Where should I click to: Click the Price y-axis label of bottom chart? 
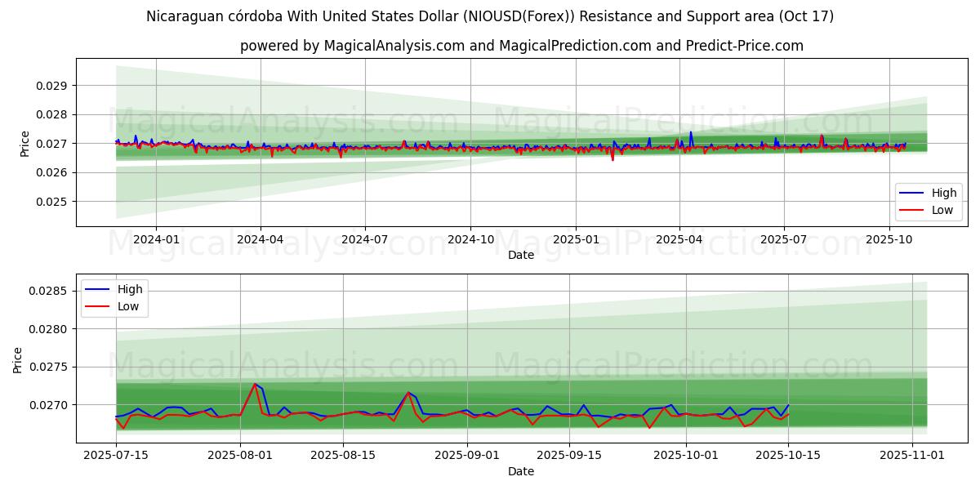tap(18, 359)
